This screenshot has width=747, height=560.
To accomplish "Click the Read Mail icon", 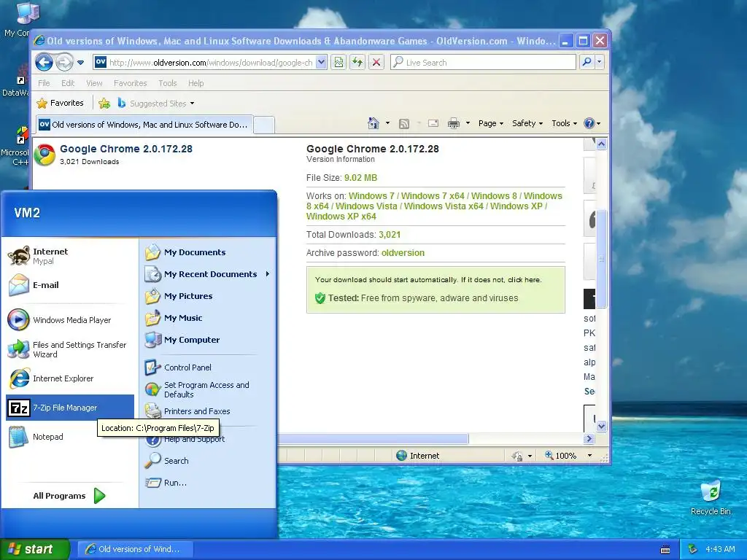I will coord(433,123).
